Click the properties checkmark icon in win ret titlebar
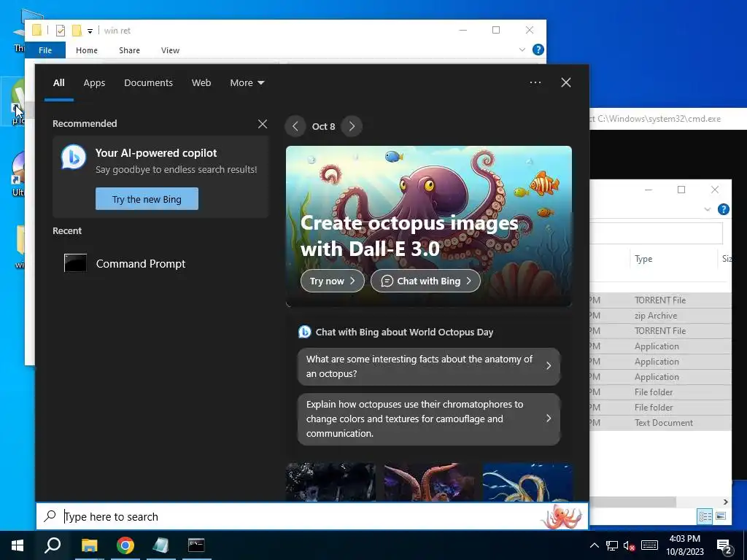747x560 pixels. (61, 31)
